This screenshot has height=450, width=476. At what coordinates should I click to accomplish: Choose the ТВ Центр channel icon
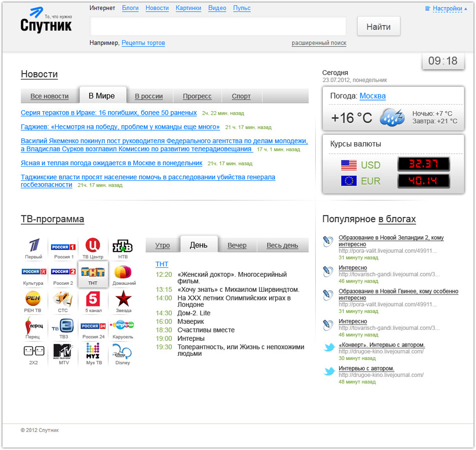click(x=93, y=245)
